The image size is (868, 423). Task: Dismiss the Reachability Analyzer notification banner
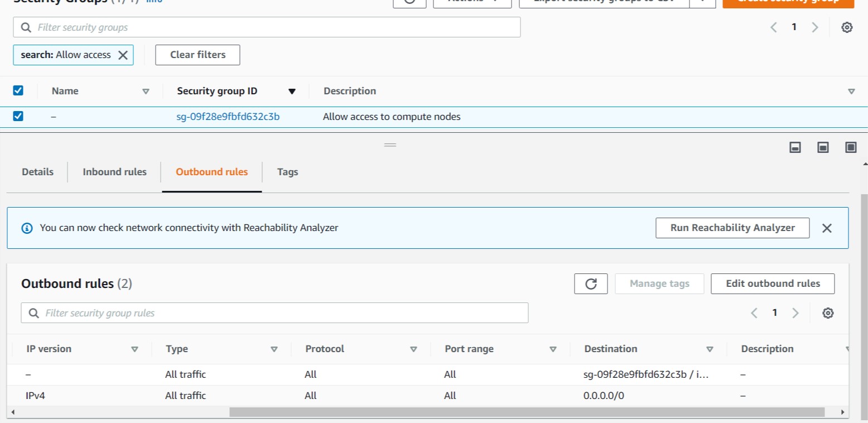pos(827,228)
